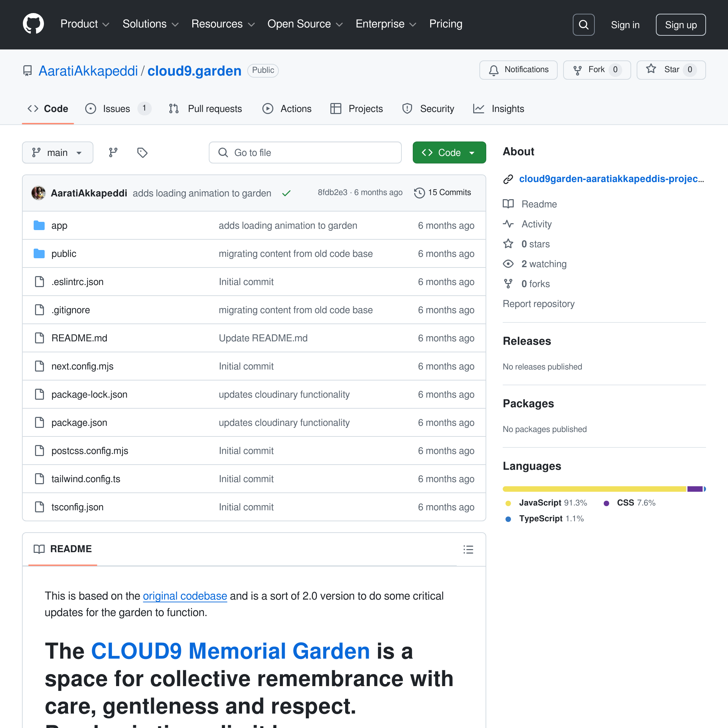Expand the Resources menu
728x728 pixels.
tap(223, 24)
